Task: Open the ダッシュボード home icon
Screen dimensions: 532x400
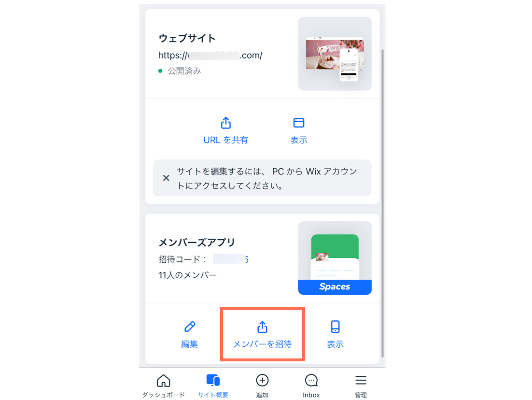Action: (x=164, y=381)
